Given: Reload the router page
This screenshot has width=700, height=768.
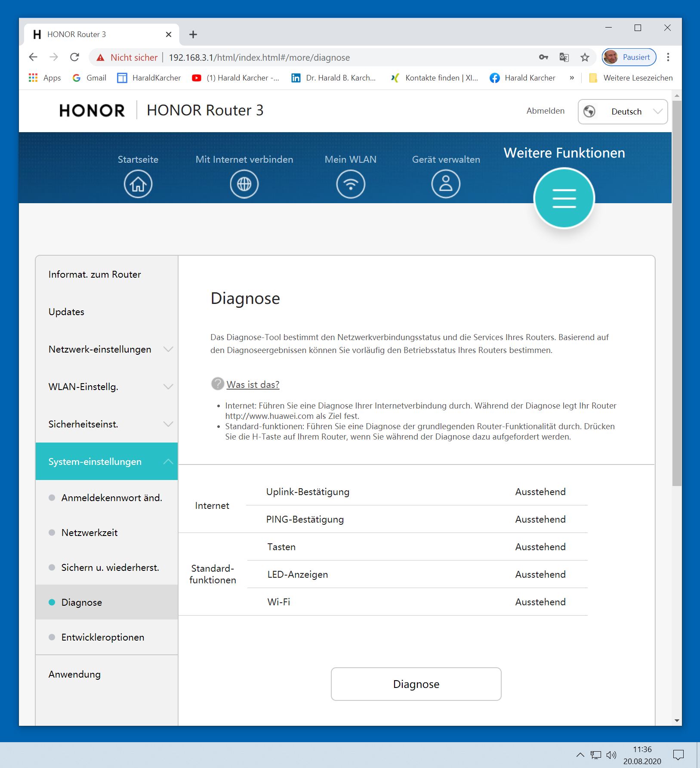Looking at the screenshot, I should 74,57.
